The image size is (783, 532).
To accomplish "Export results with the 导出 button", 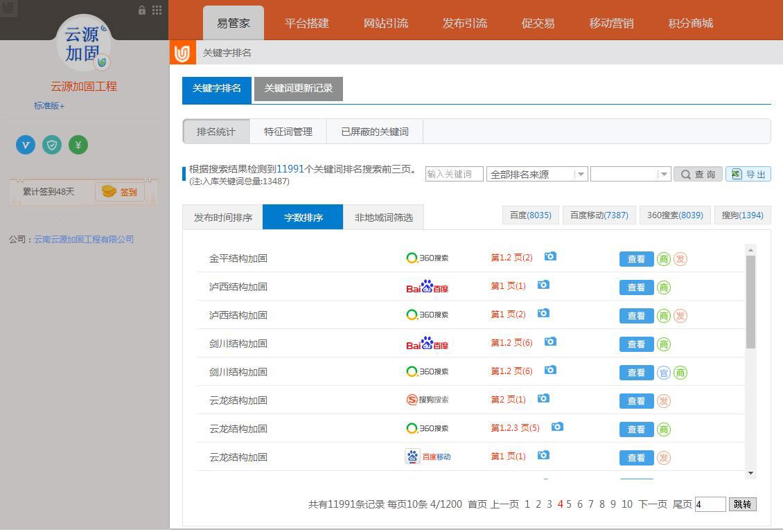I will [748, 174].
